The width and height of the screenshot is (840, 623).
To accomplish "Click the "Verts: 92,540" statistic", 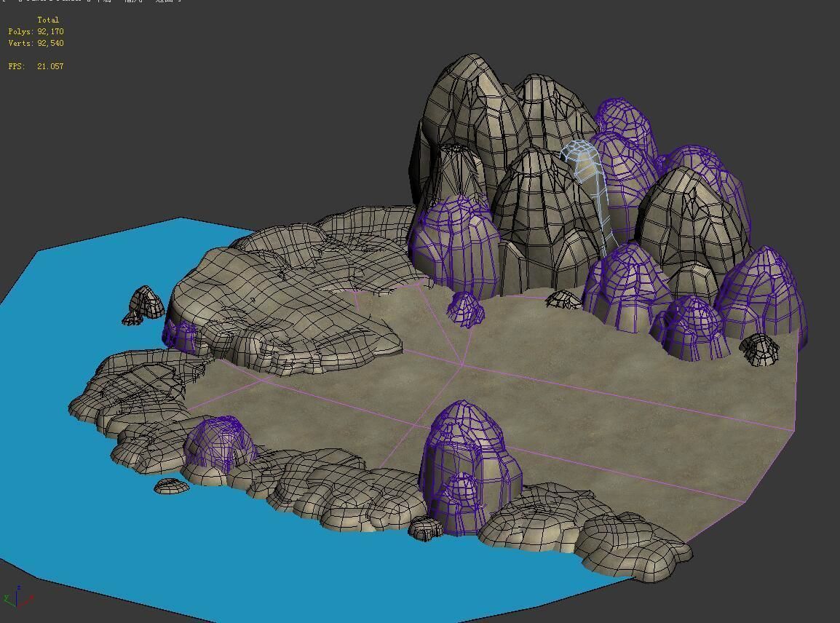I will pos(36,44).
